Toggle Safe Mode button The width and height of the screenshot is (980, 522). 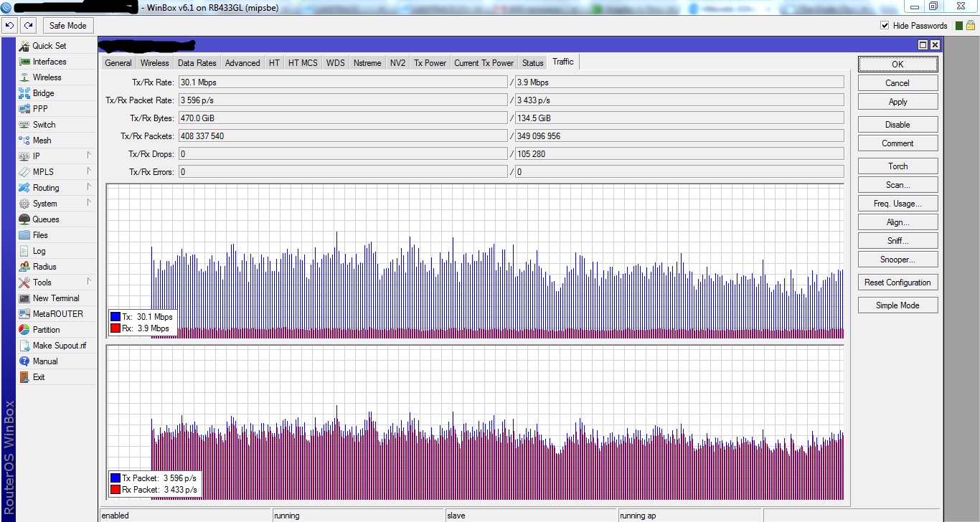pos(67,26)
